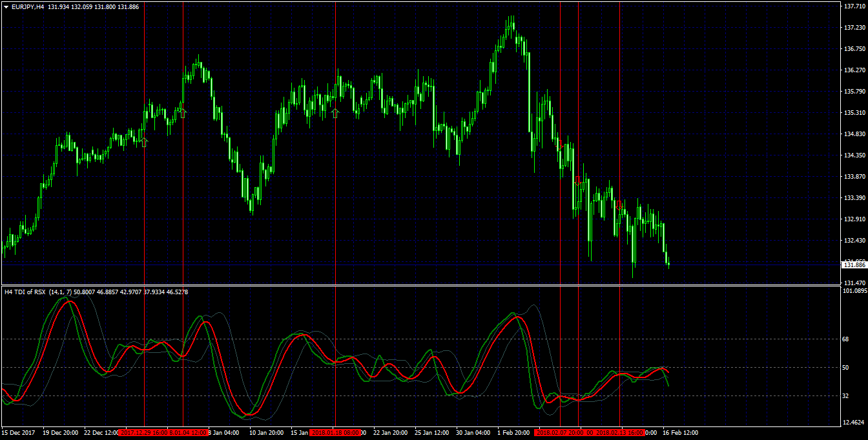Click the indicator scale value 50
868x440 pixels.
coord(847,367)
